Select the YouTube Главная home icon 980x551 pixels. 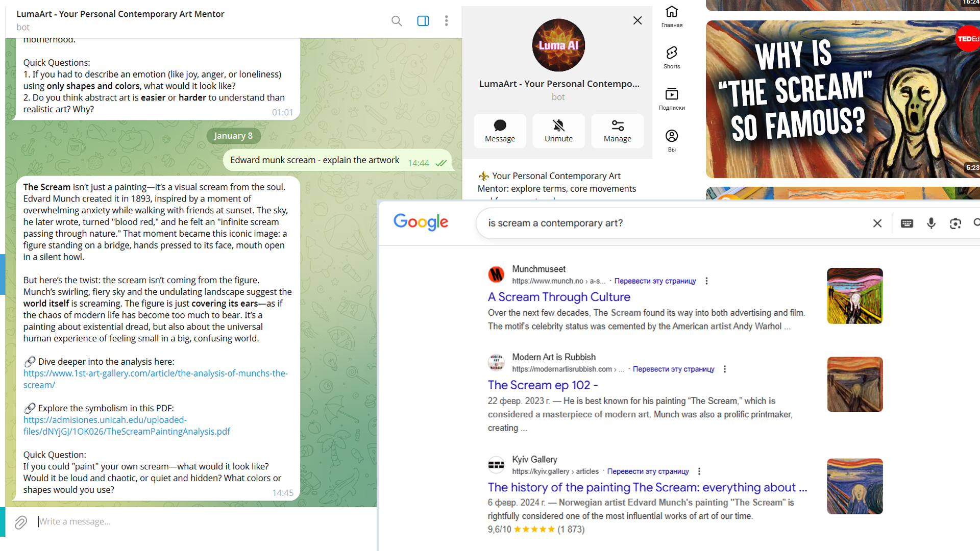point(672,15)
